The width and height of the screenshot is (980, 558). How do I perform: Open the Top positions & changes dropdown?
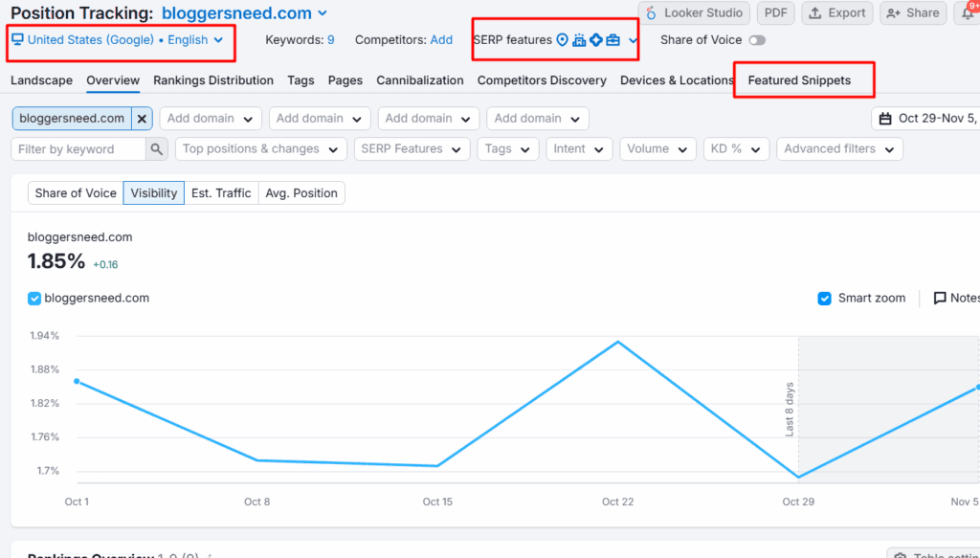pos(260,149)
